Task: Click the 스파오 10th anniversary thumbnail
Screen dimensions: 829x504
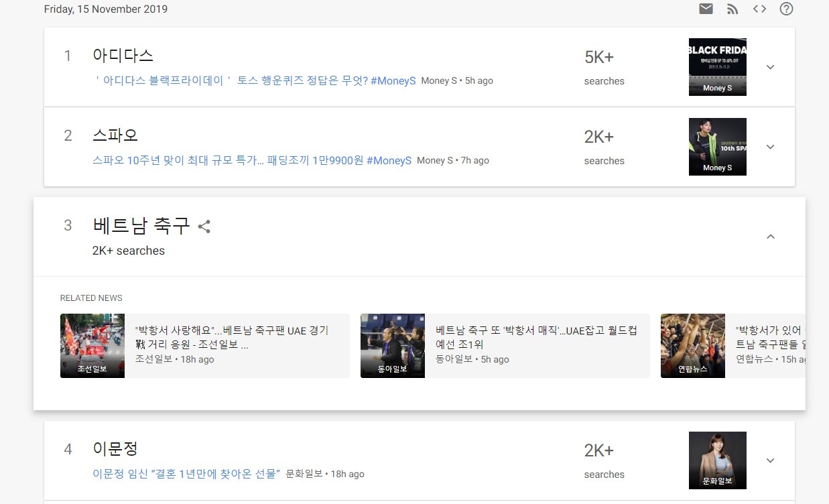Action: pyautogui.click(x=717, y=147)
